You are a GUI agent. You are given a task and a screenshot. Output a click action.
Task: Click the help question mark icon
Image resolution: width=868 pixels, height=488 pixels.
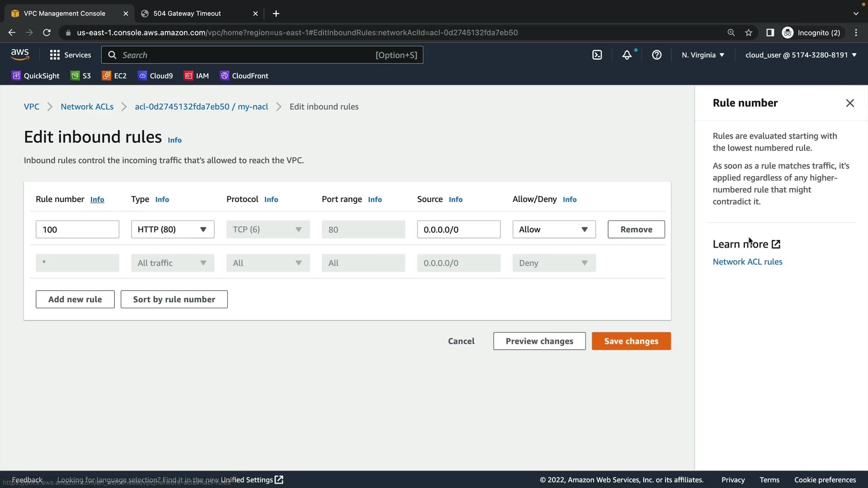(656, 55)
